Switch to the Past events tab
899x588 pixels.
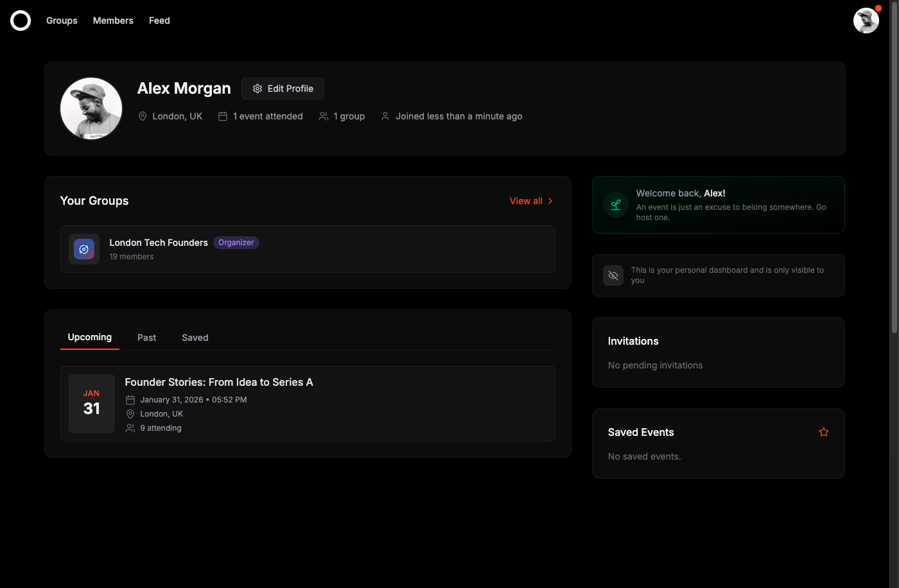pyautogui.click(x=146, y=337)
